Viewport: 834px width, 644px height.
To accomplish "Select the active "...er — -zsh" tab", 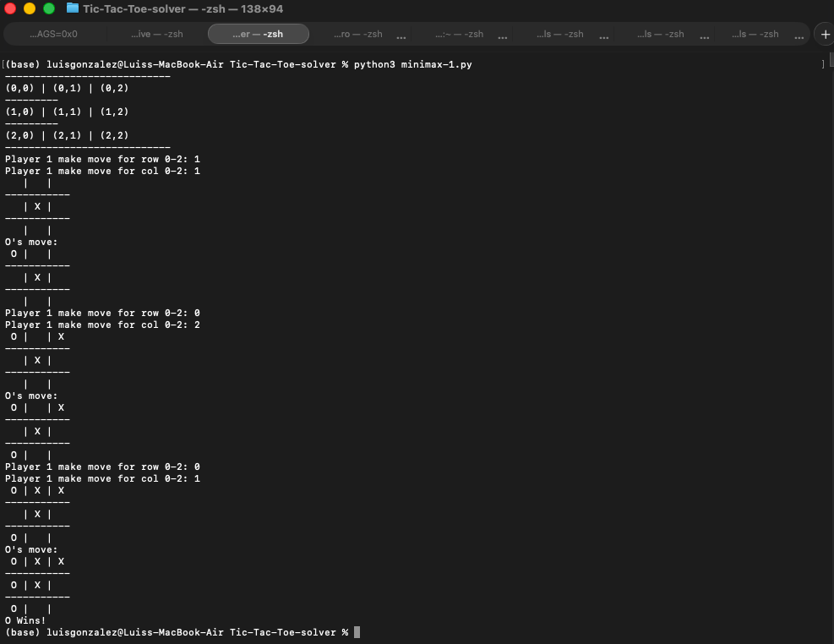I will (x=258, y=34).
